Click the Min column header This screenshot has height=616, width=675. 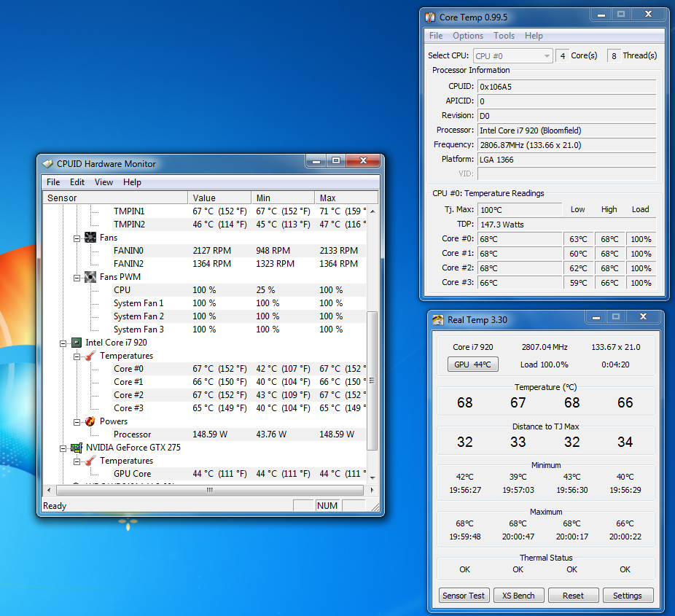pyautogui.click(x=283, y=198)
